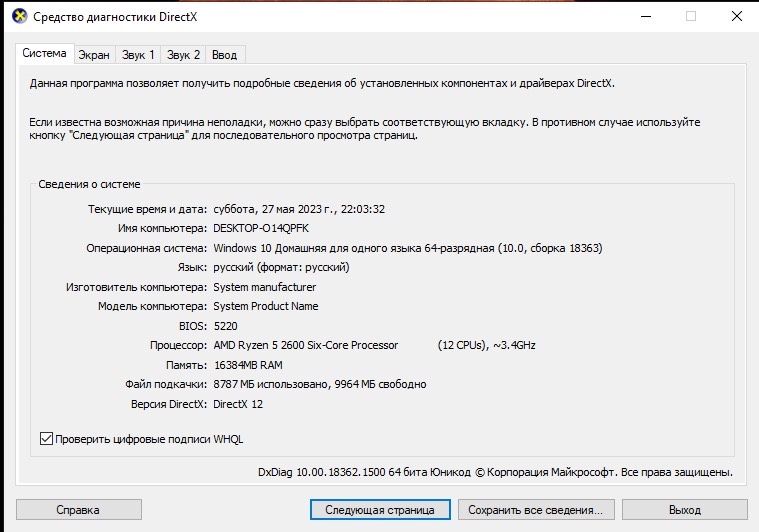
Task: Click the Операционная система: field label
Action: pos(147,248)
